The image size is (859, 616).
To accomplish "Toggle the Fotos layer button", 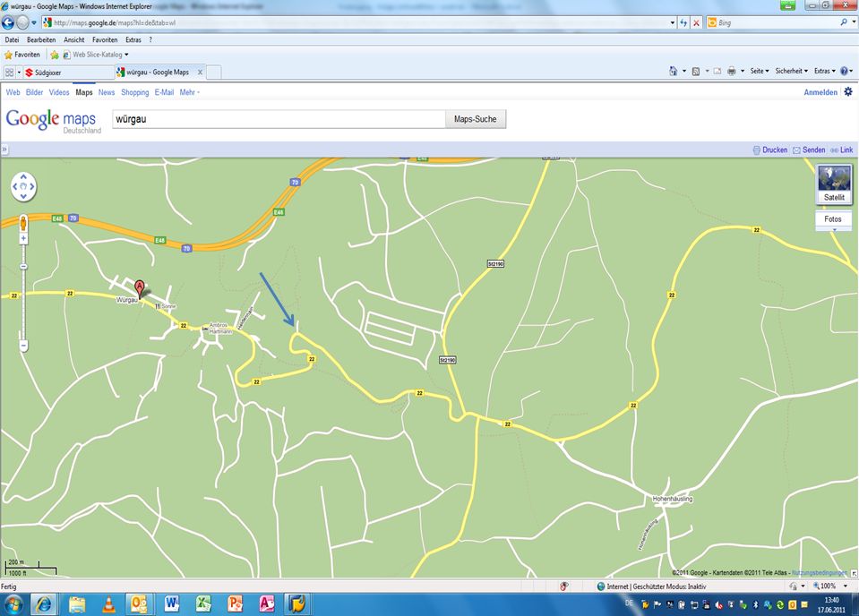I will [833, 219].
